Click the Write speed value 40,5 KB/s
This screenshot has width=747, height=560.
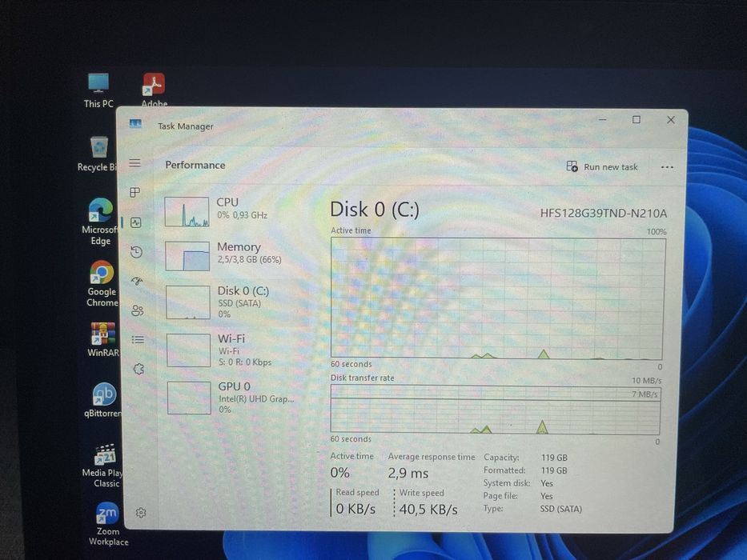(x=428, y=510)
